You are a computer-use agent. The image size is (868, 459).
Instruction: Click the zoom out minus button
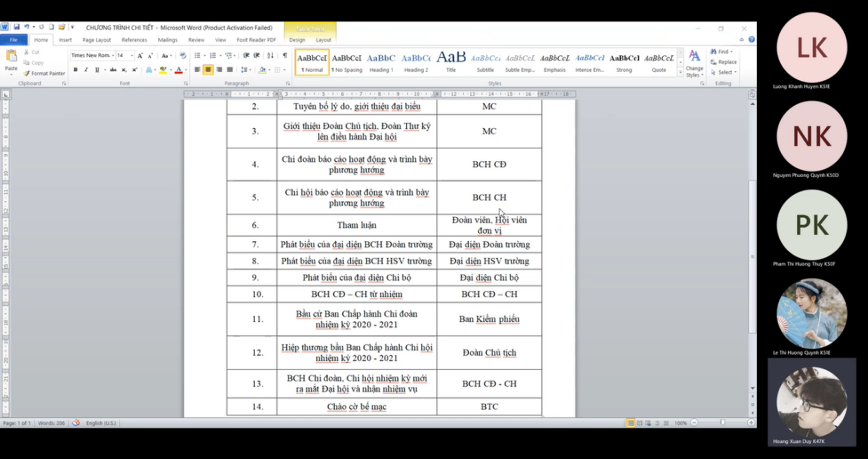(694, 423)
